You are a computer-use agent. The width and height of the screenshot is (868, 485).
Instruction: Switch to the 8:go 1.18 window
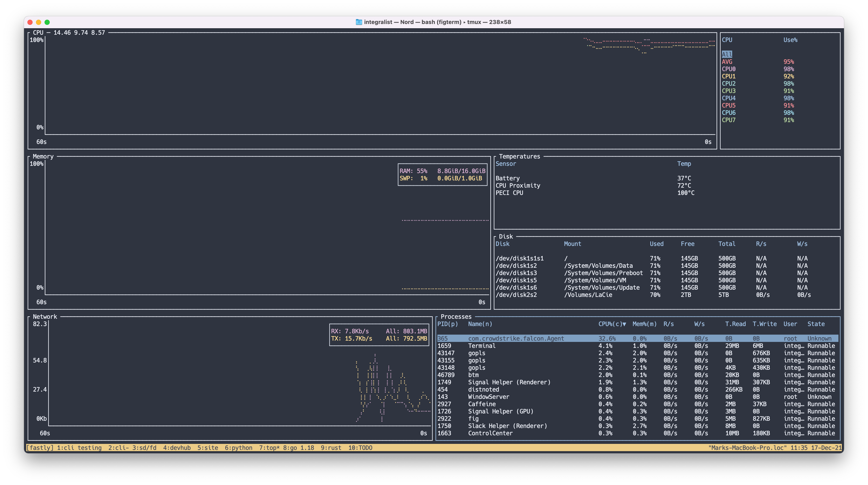[x=298, y=448]
